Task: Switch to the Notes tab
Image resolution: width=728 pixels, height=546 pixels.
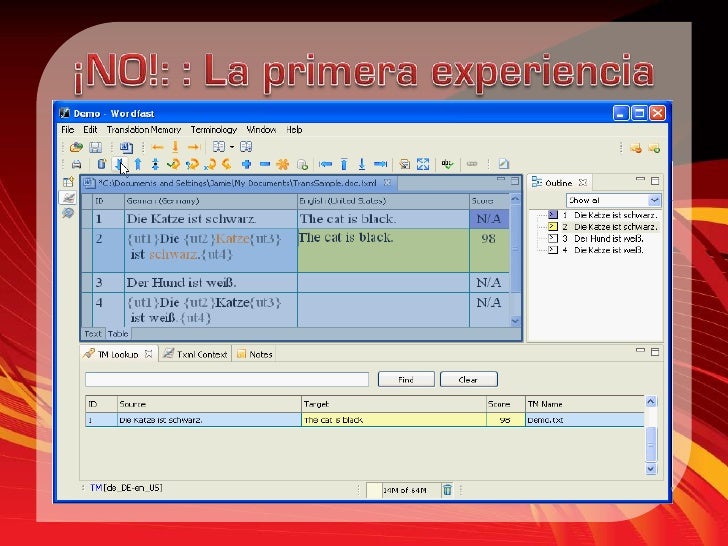Action: pyautogui.click(x=254, y=354)
